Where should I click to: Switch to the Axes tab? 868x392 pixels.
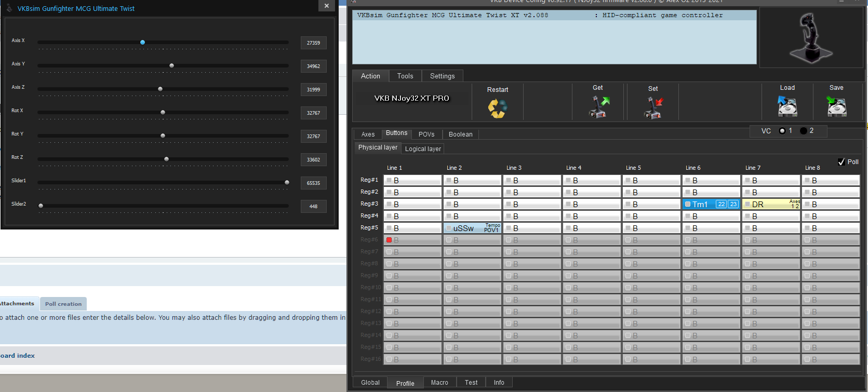point(368,134)
